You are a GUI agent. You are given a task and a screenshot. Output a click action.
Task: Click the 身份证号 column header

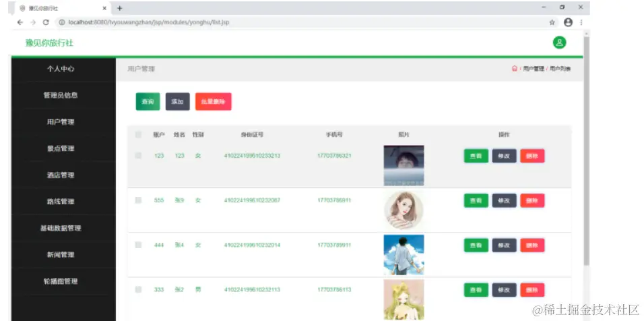[x=252, y=134]
